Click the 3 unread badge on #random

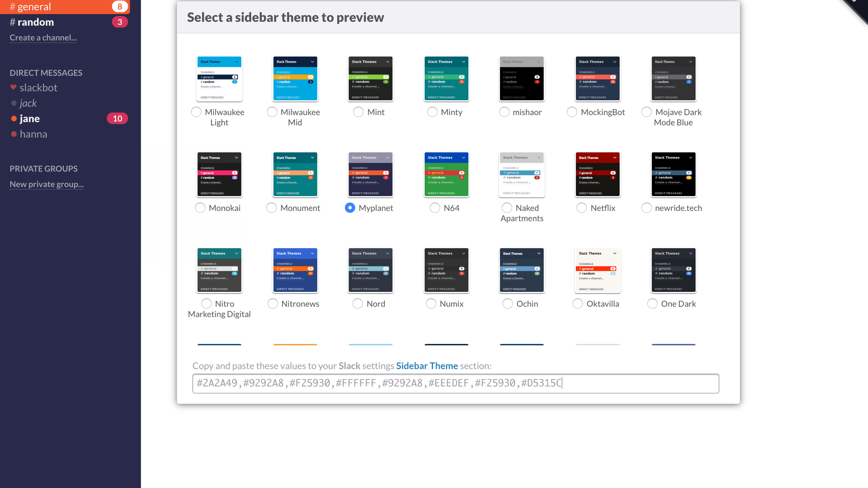click(x=119, y=22)
